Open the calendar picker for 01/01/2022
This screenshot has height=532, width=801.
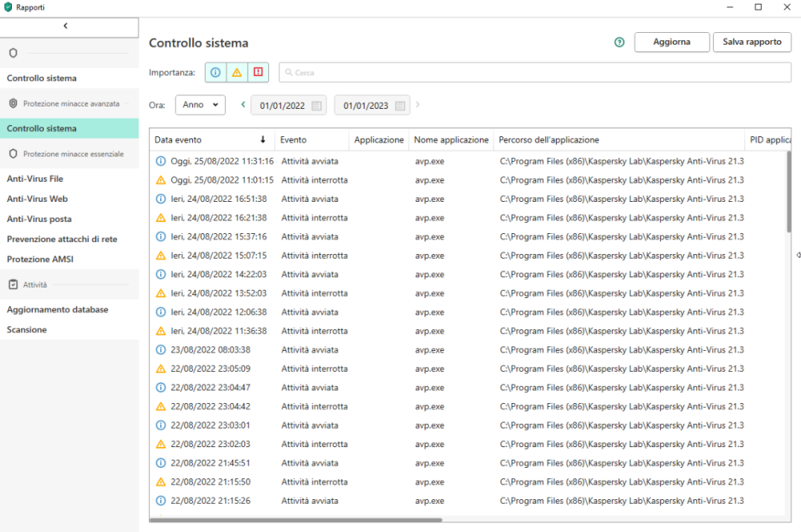[x=316, y=106]
